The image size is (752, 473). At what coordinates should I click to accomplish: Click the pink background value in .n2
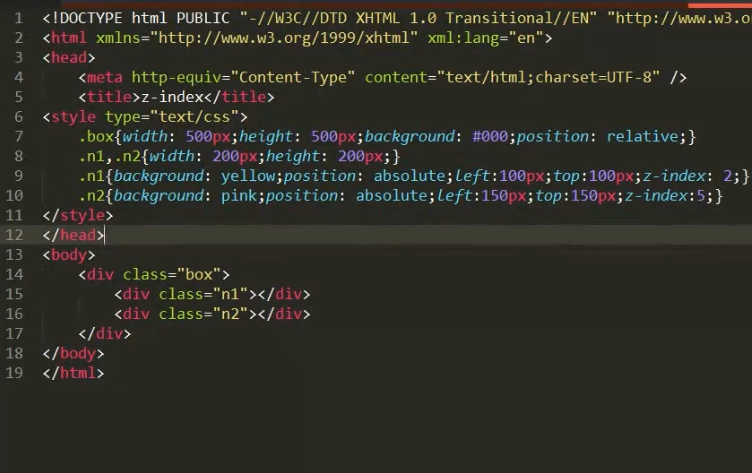coord(239,196)
